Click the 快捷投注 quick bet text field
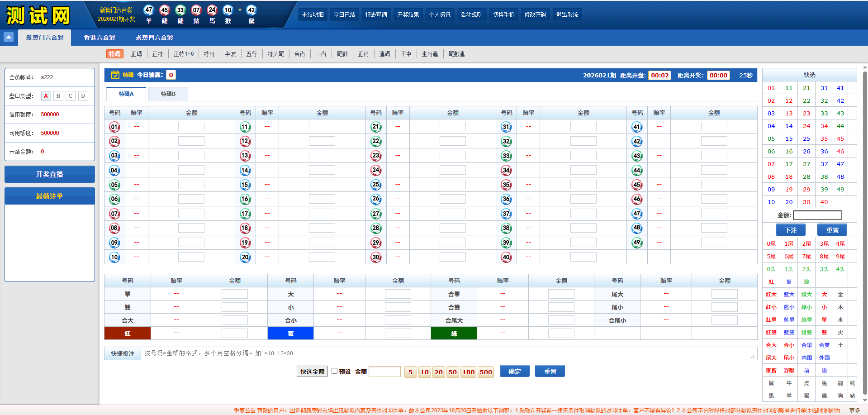 click(x=448, y=353)
